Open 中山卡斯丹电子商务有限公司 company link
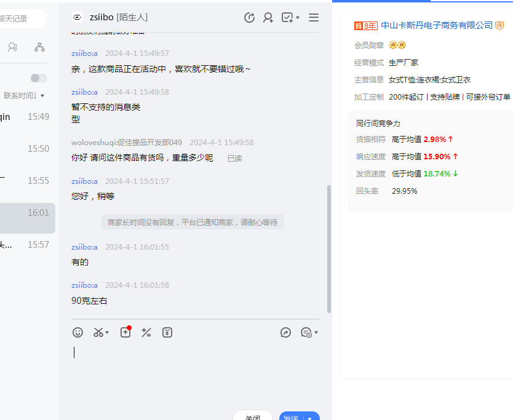The image size is (513, 420). click(x=437, y=25)
